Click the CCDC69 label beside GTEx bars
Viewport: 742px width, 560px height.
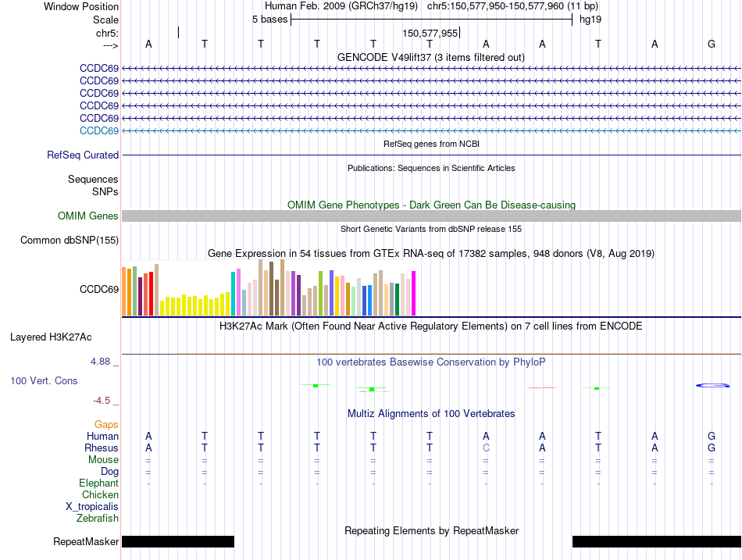click(99, 289)
